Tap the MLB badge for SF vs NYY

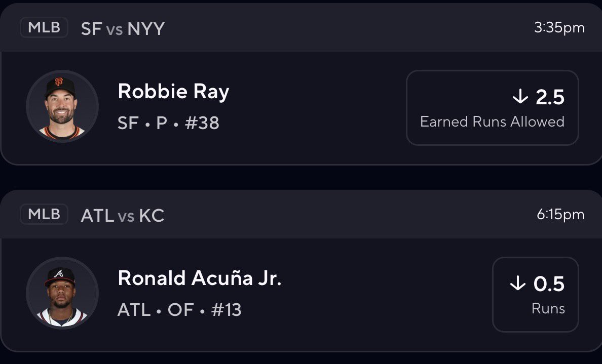tap(44, 28)
